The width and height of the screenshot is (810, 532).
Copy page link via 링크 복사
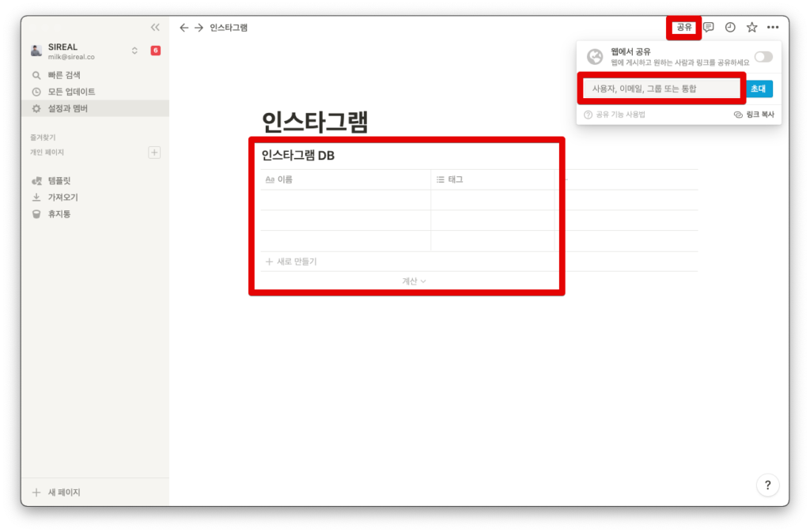[x=754, y=115]
